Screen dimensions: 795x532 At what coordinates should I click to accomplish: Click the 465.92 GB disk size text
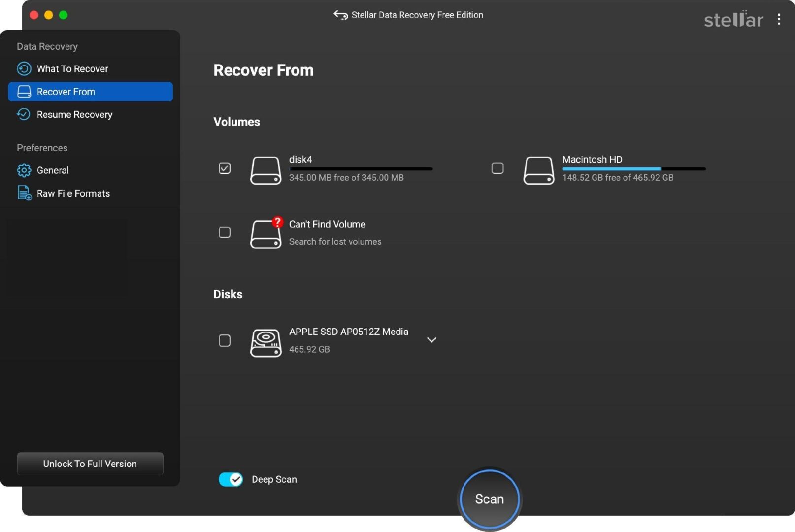309,349
